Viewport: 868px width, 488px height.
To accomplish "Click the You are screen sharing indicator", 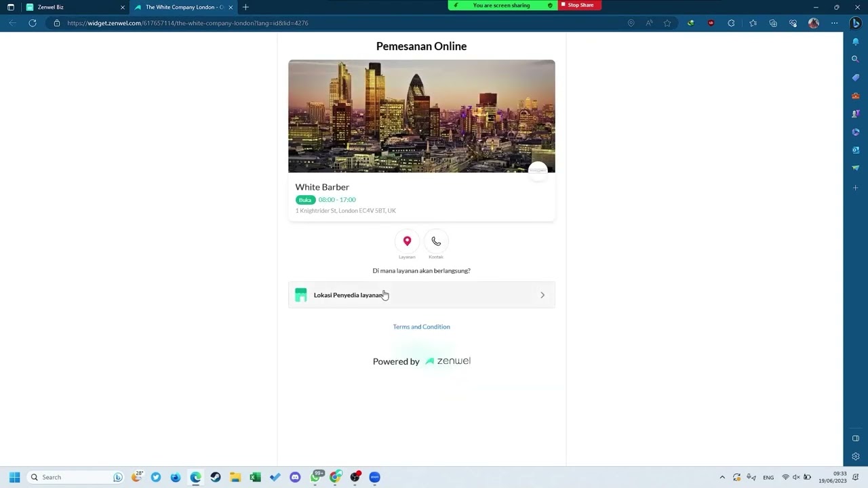I will point(502,5).
